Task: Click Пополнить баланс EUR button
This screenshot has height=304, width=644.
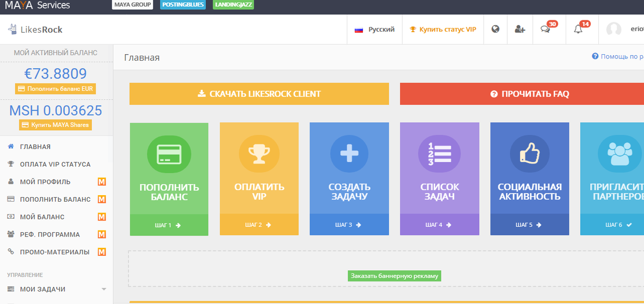Action: pyautogui.click(x=56, y=88)
